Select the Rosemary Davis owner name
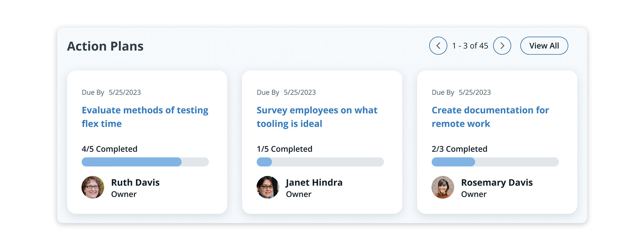This screenshot has height=251, width=644. (x=497, y=183)
